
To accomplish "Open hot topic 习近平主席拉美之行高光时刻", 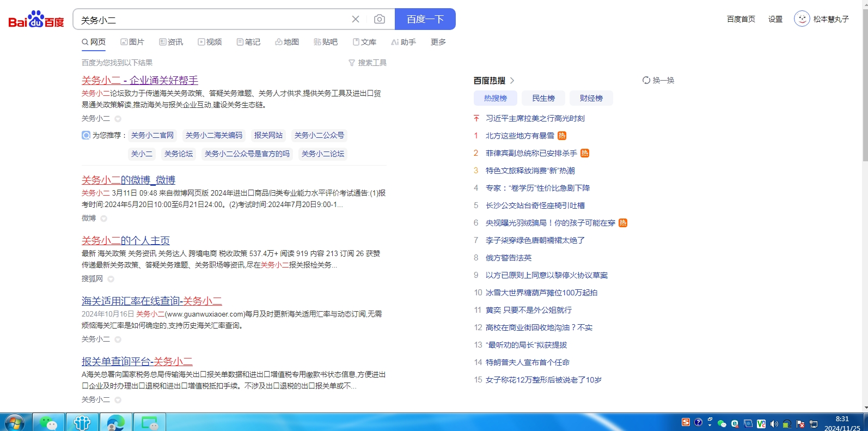I will point(535,118).
